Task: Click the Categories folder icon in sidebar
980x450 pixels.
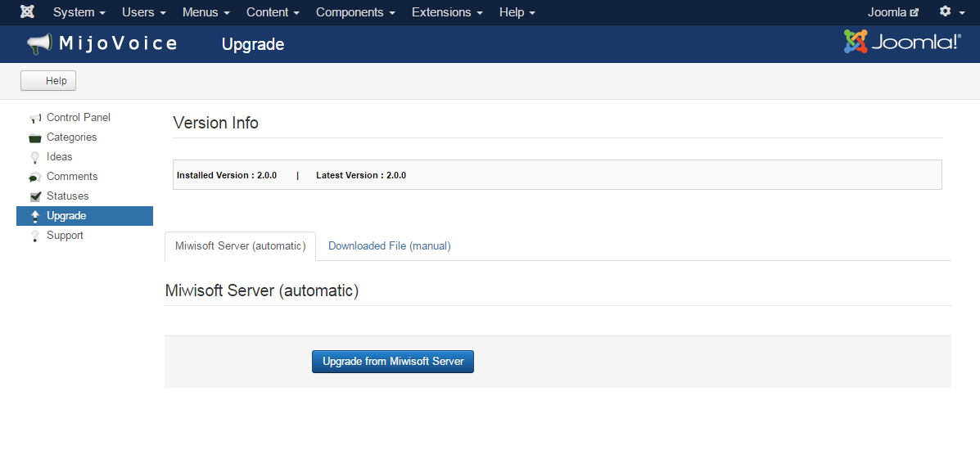Action: coord(35,137)
